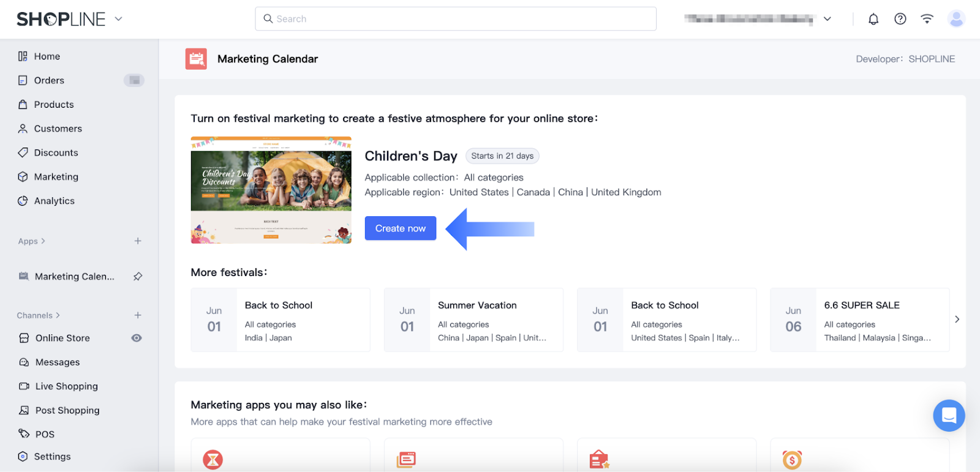Image resolution: width=980 pixels, height=472 pixels.
Task: Show next festivals with right arrow
Action: coord(957,320)
